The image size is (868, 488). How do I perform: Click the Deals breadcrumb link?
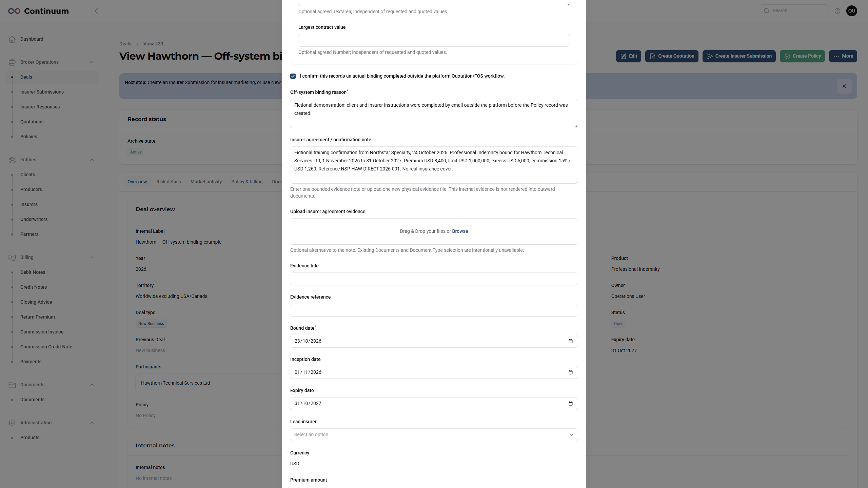coord(125,44)
